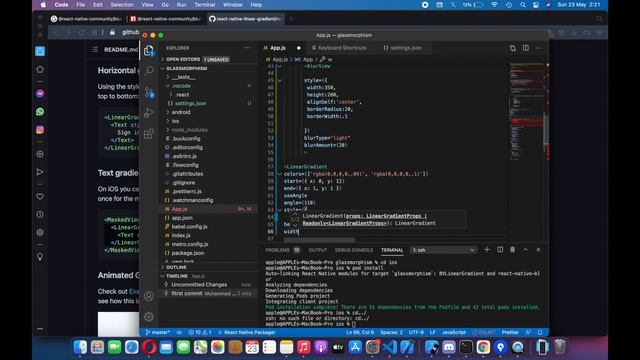Click Spaces: 2 indentation in status bar
Screen dimensions: 640x360
[391, 332]
